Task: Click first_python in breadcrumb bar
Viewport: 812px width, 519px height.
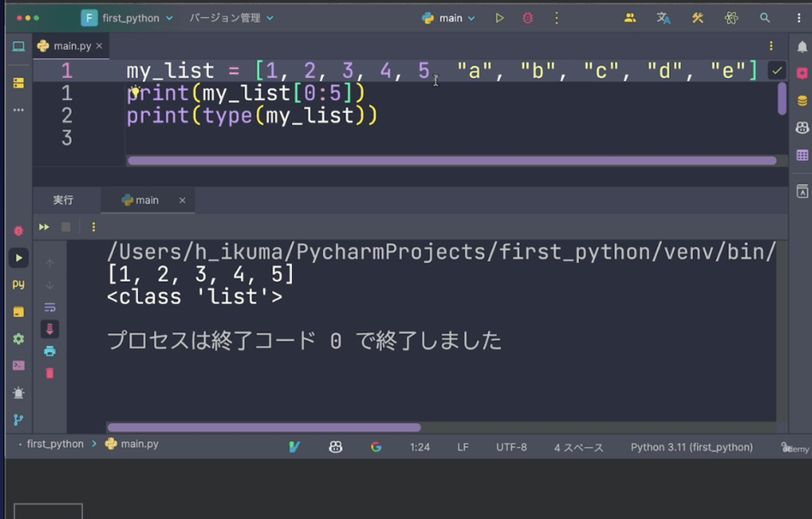Action: click(x=55, y=444)
